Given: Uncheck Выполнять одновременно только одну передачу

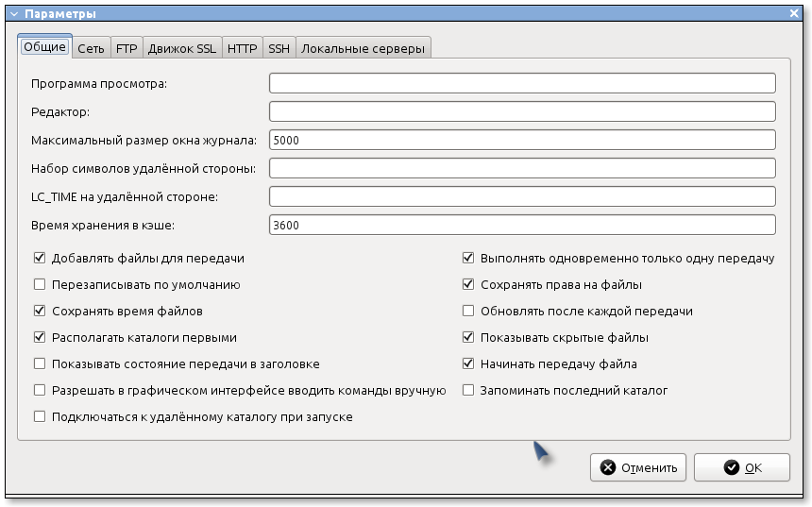Looking at the screenshot, I should click(468, 258).
